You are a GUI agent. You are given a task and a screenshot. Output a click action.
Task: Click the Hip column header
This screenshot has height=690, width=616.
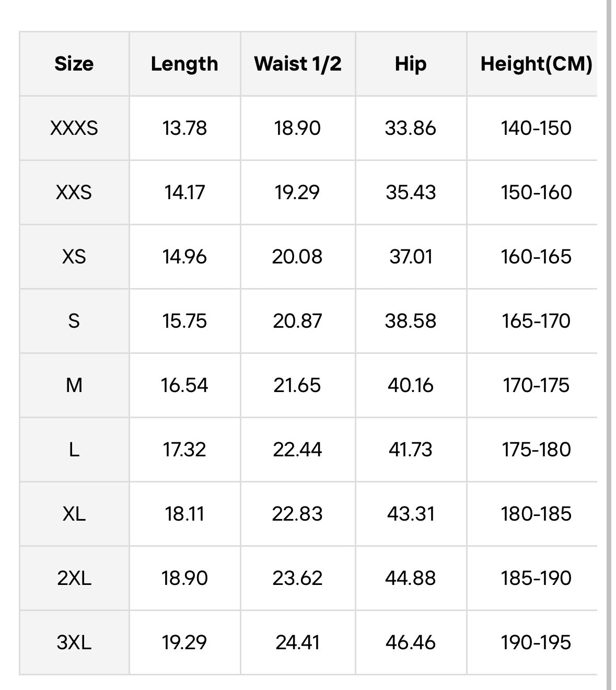411,64
